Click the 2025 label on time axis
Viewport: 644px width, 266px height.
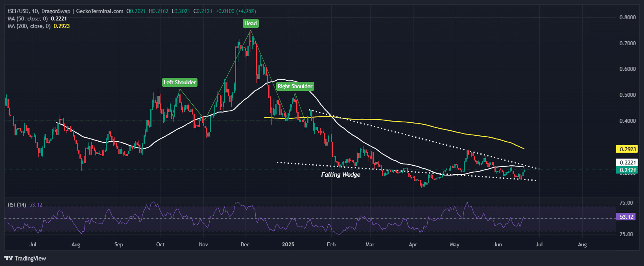click(288, 244)
